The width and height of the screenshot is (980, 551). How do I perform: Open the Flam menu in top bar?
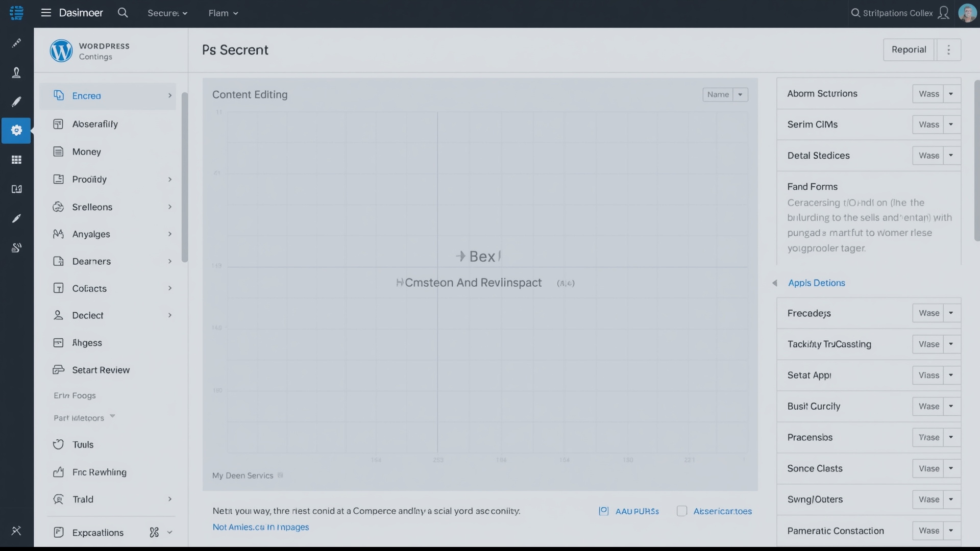223,13
